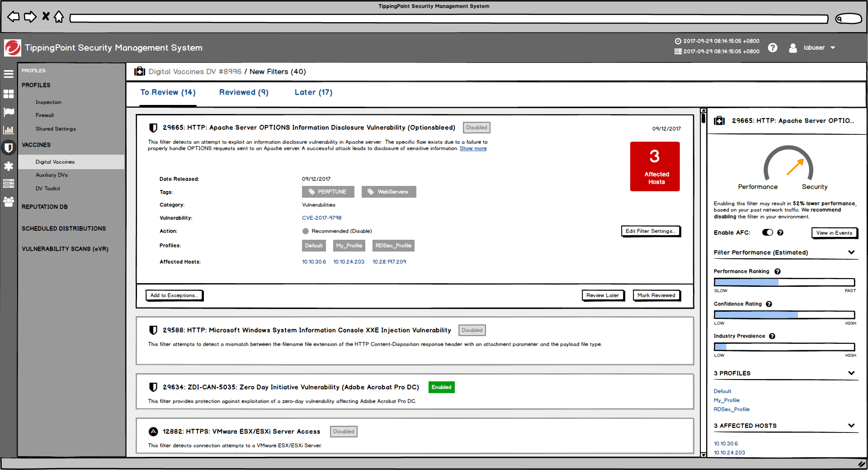The height and width of the screenshot is (470, 868).
Task: Click the Performance Ranking bar
Action: coord(784,282)
